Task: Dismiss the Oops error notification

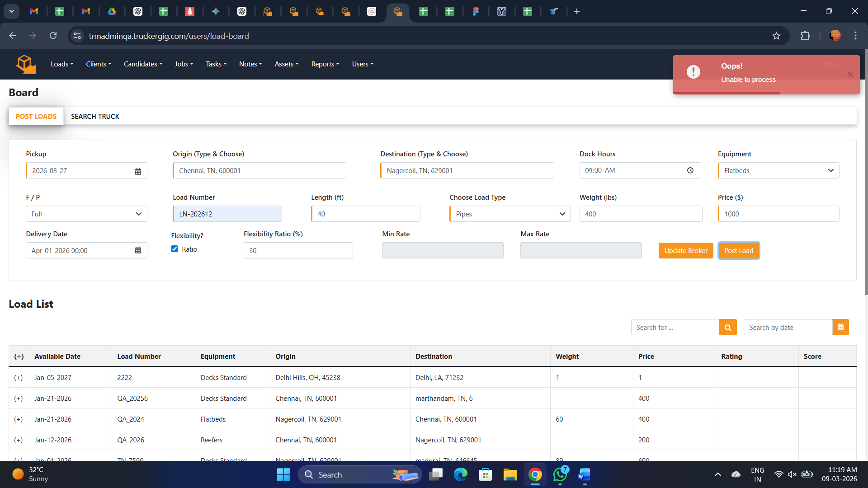Action: (850, 75)
